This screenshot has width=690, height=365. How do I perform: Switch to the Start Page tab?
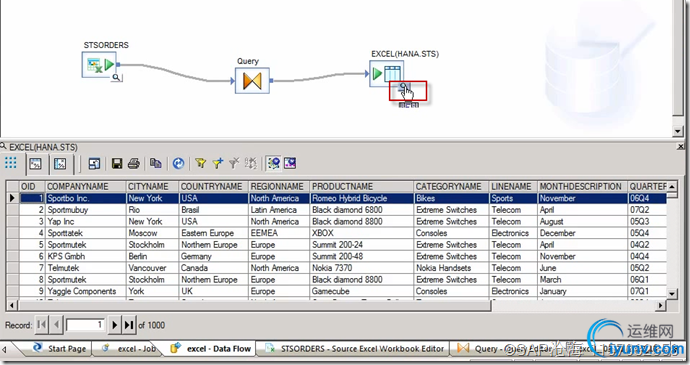(60, 348)
